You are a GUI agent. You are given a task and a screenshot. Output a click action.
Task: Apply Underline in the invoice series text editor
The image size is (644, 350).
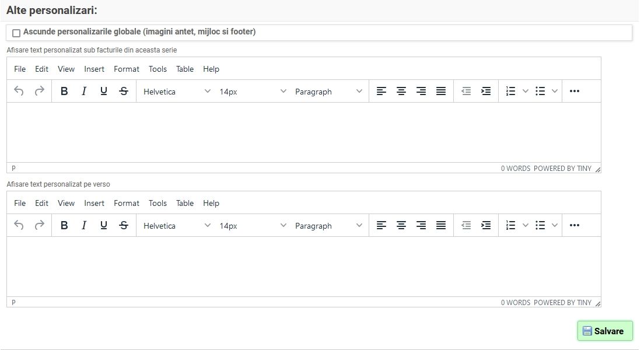click(x=104, y=91)
